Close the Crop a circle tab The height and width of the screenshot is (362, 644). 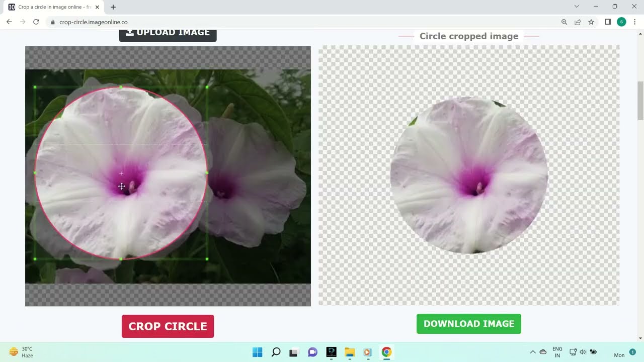tap(97, 7)
